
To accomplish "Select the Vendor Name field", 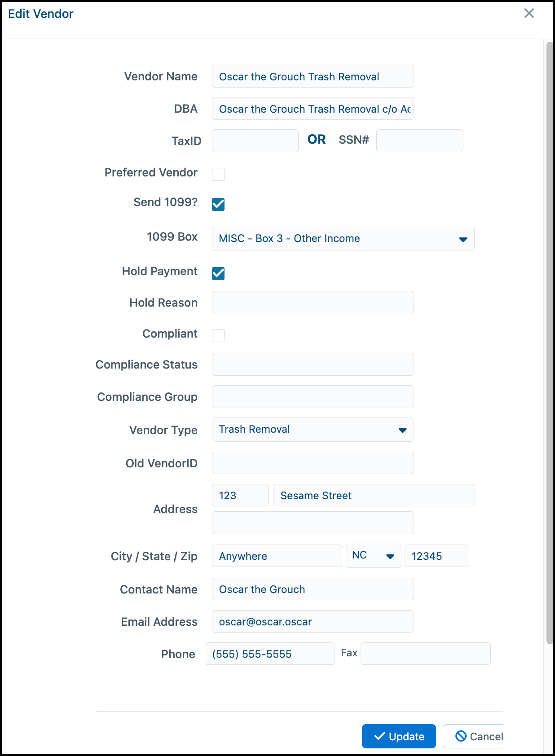I will tap(313, 76).
